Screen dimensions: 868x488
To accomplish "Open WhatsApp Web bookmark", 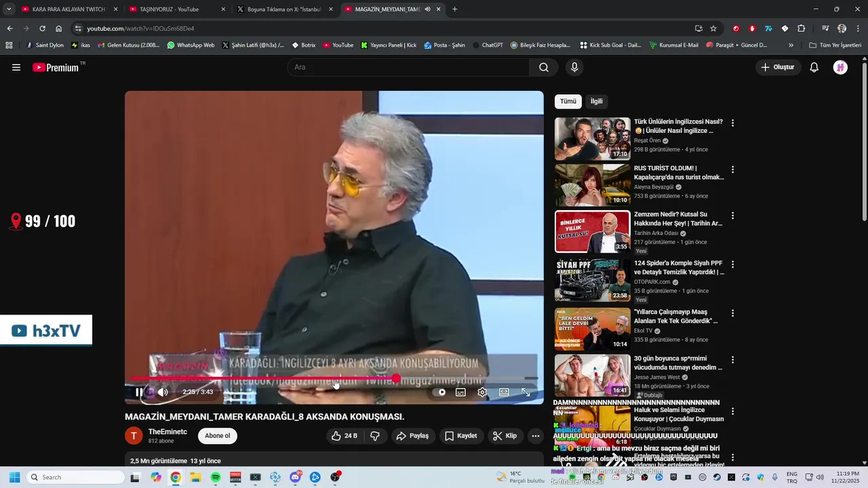I will [191, 45].
